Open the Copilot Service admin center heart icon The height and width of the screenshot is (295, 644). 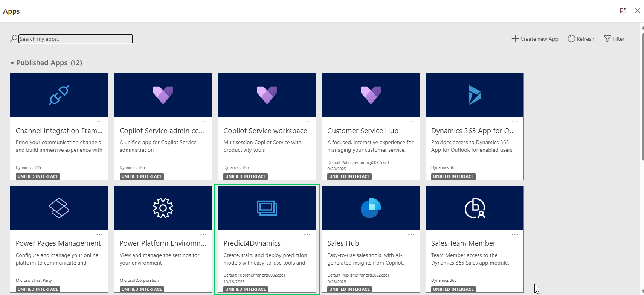(163, 95)
